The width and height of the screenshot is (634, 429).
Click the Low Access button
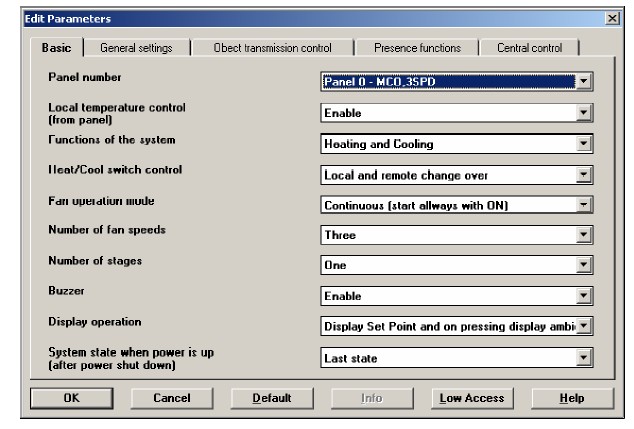tap(471, 398)
